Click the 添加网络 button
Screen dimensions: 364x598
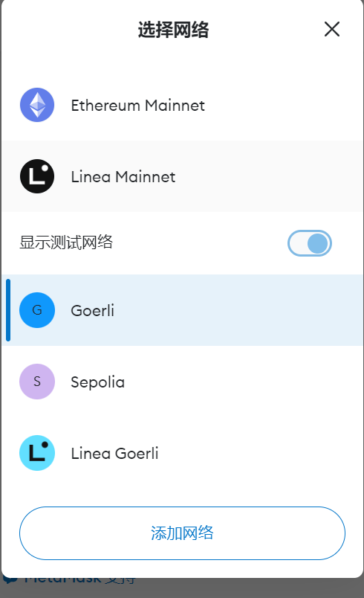click(x=183, y=533)
